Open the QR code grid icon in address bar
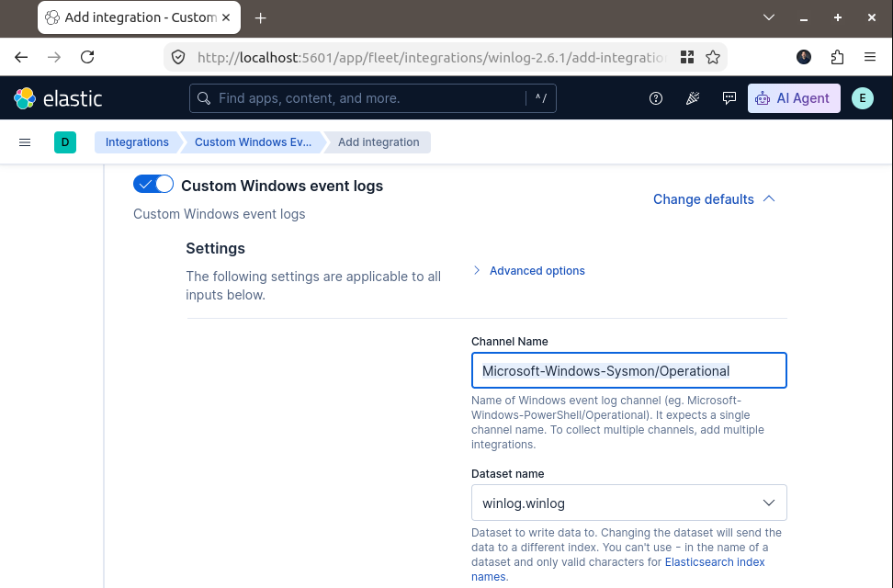Viewport: 893px width, 588px height. (687, 57)
